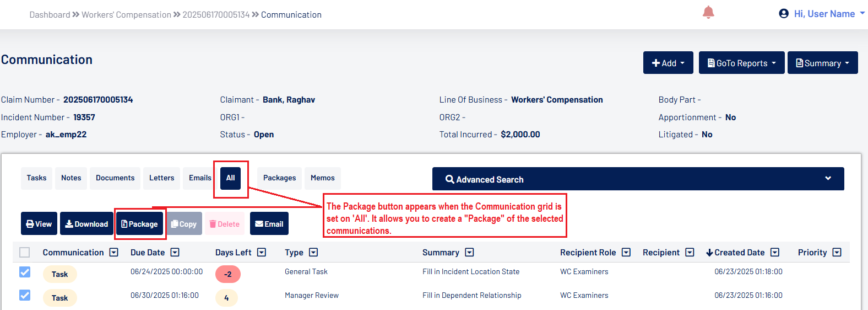
Task: Click the Email envelope button
Action: click(269, 224)
